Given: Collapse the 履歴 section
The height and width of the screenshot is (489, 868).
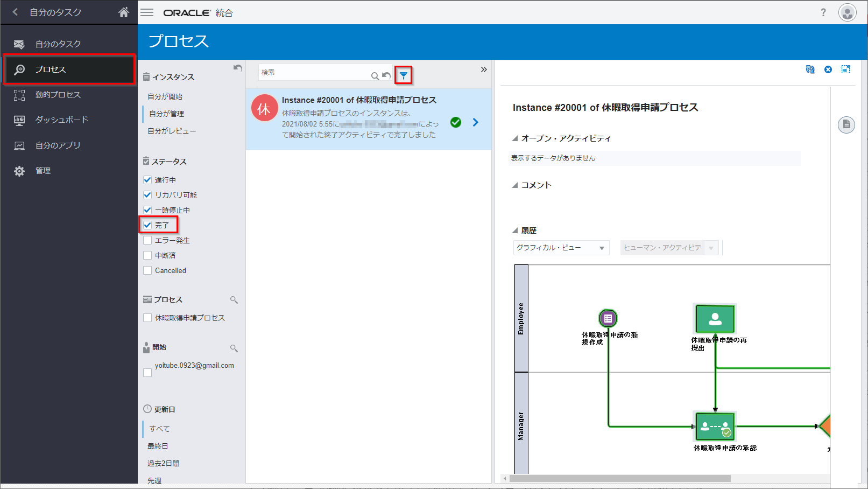Looking at the screenshot, I should [515, 230].
